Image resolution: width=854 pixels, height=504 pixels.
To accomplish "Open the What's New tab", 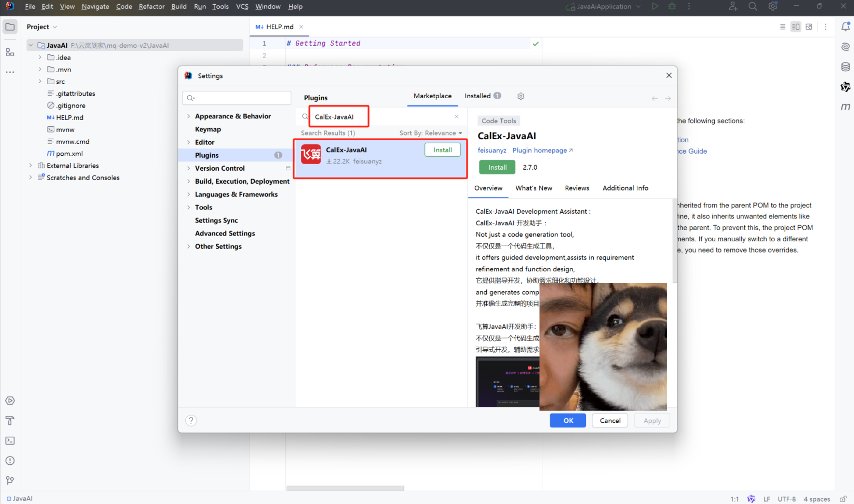I will coord(534,188).
